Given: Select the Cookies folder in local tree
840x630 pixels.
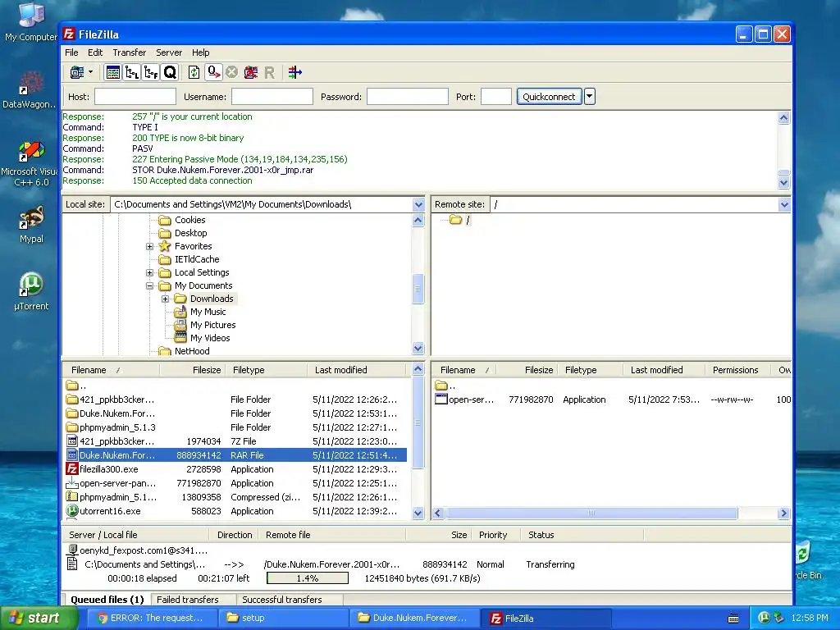Looking at the screenshot, I should pos(189,220).
